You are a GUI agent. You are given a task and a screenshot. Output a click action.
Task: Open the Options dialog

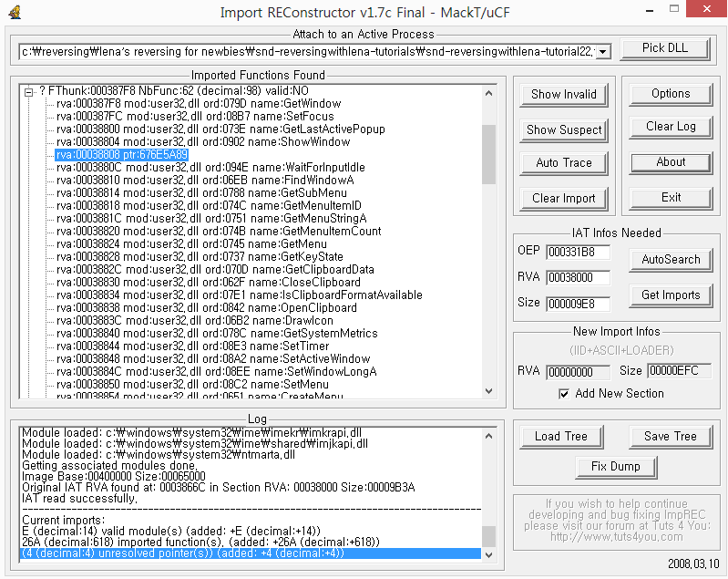click(671, 94)
